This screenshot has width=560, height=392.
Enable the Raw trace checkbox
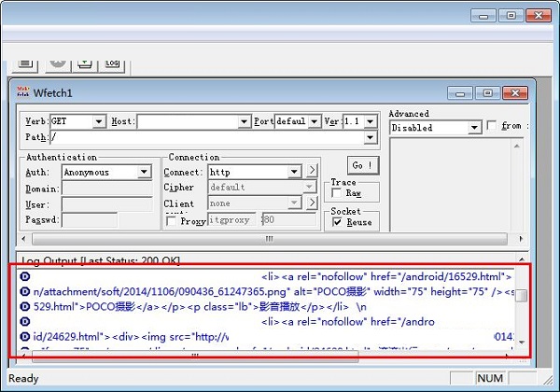coord(337,193)
